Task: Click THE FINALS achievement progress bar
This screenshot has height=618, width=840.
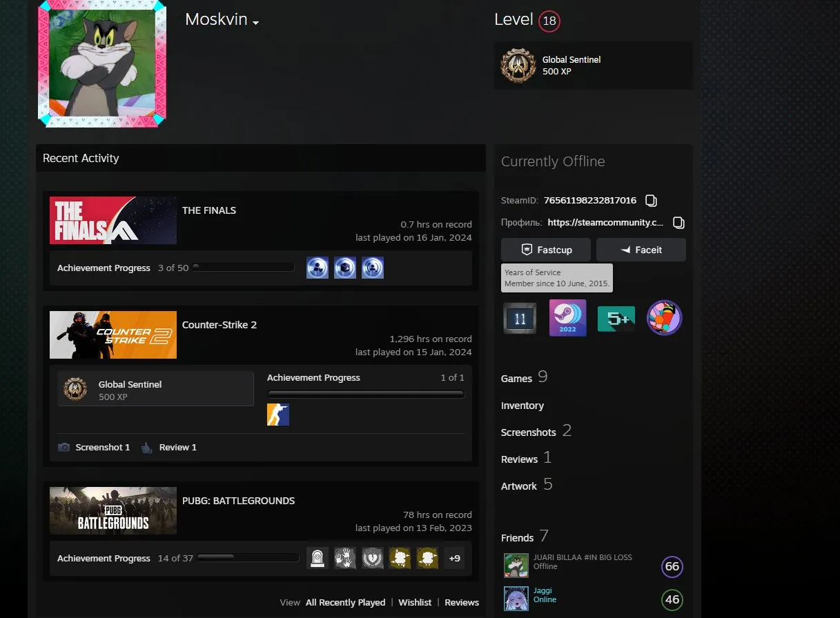Action: [x=244, y=267]
